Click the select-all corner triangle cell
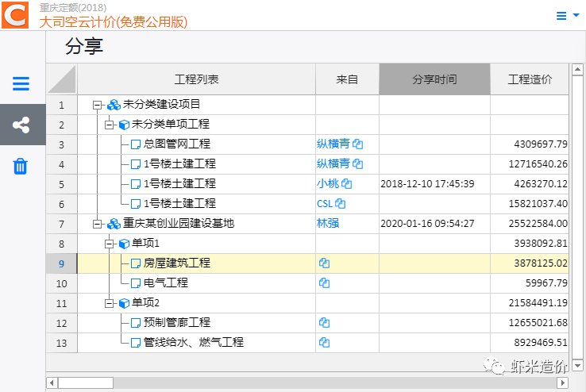Viewport: 586px width, 392px height. (x=62, y=79)
